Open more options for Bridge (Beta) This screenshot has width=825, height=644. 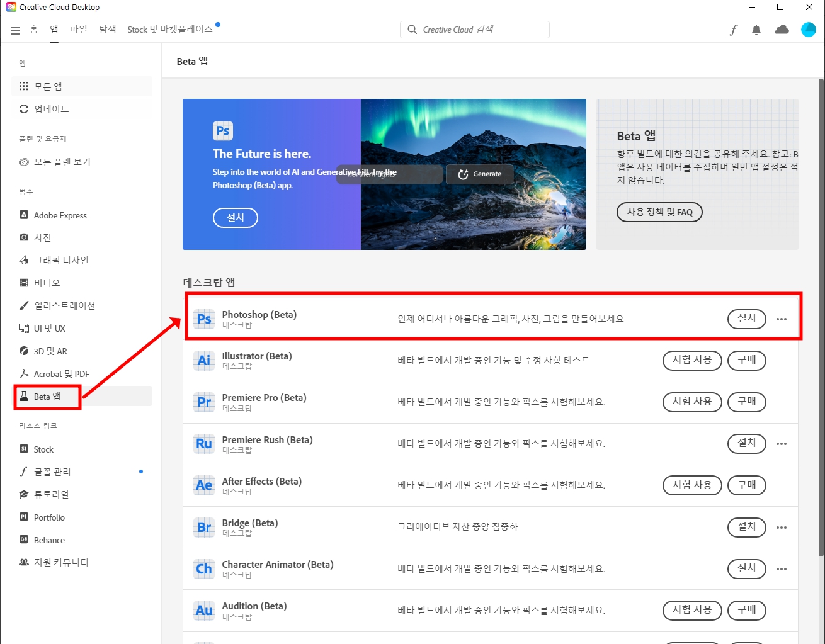click(782, 528)
